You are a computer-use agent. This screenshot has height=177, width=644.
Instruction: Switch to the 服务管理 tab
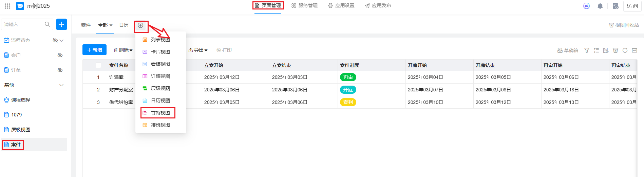[304, 6]
